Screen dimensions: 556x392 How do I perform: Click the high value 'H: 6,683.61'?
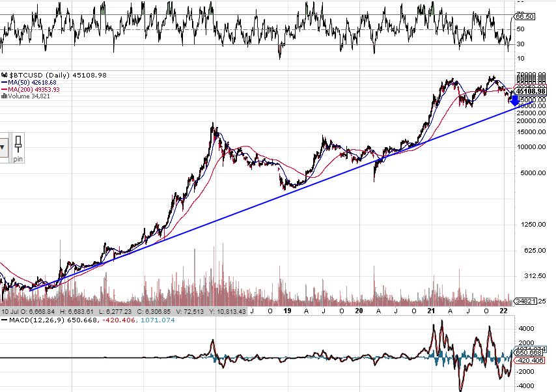pyautogui.click(x=77, y=311)
